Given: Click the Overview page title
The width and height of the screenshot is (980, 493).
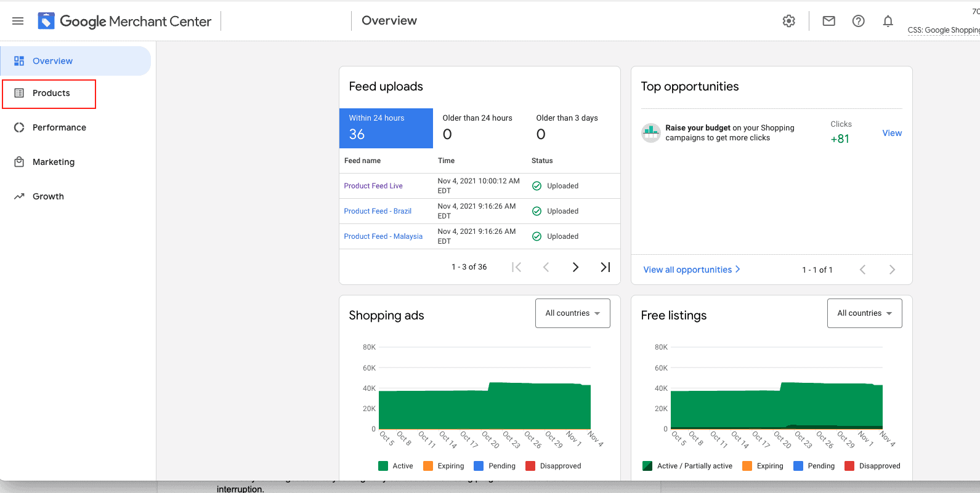Looking at the screenshot, I should tap(389, 21).
